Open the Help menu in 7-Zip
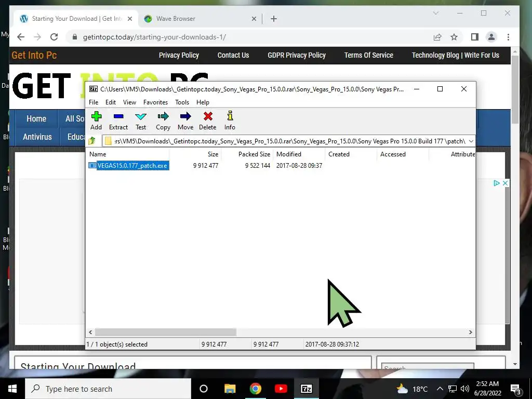532x399 pixels. click(x=203, y=102)
